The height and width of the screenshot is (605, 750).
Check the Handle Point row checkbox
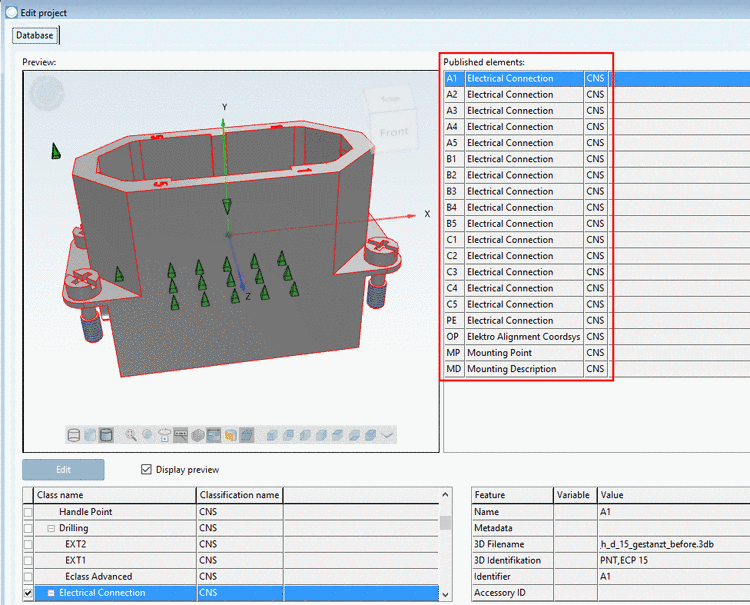point(28,512)
